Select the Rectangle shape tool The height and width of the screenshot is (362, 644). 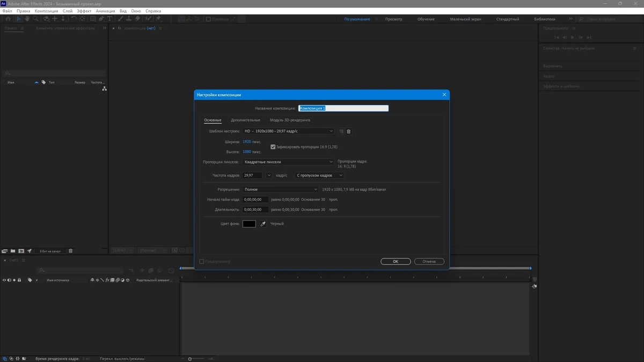click(x=93, y=19)
